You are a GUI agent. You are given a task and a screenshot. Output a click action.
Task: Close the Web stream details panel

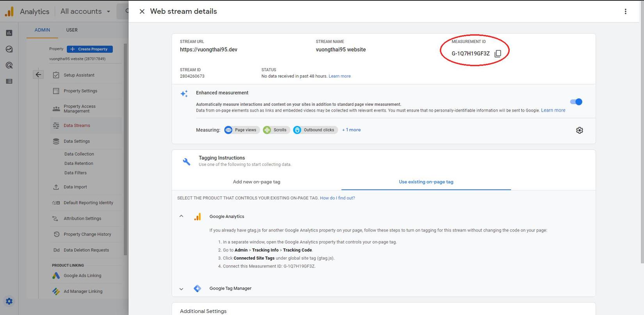(142, 11)
